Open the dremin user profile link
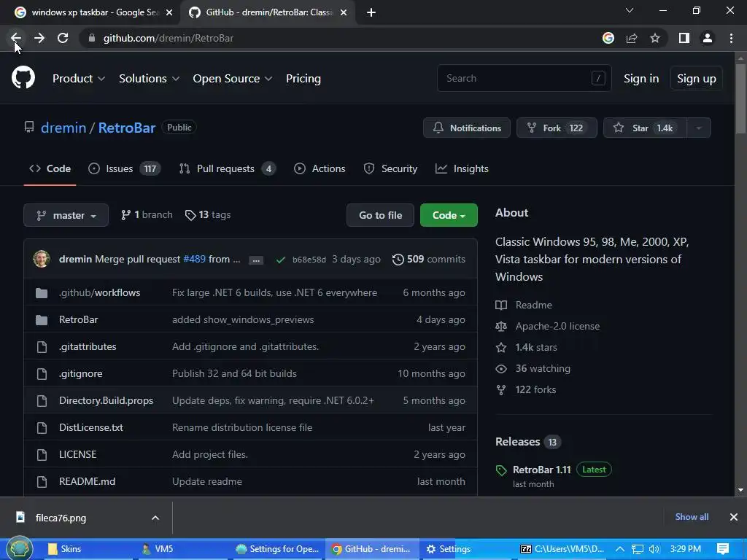This screenshot has width=747, height=560. [x=63, y=128]
